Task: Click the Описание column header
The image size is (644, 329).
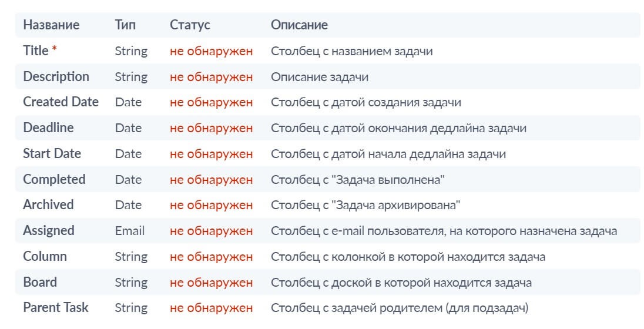Action: (x=299, y=25)
